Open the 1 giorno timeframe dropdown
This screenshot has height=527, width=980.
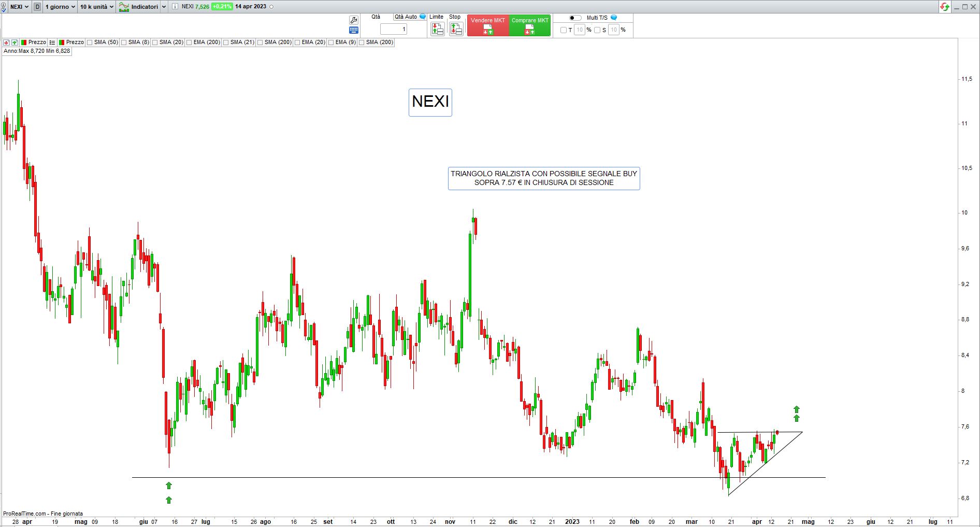pyautogui.click(x=60, y=7)
